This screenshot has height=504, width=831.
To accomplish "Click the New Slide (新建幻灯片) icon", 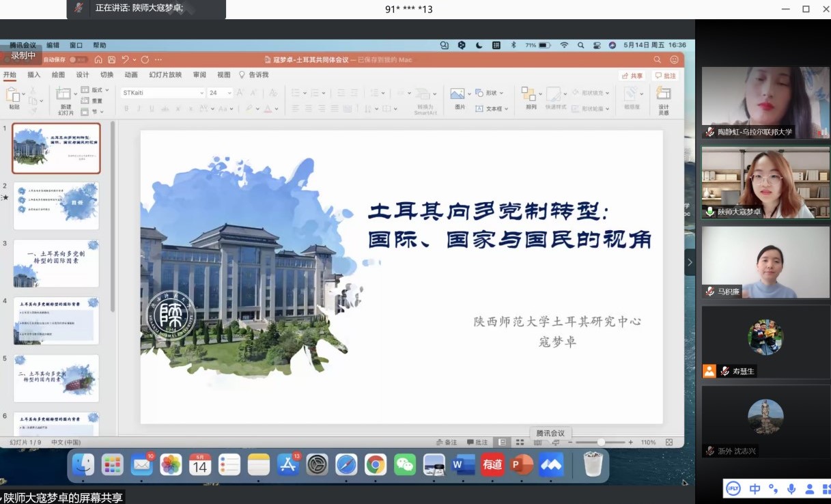I will tap(65, 95).
